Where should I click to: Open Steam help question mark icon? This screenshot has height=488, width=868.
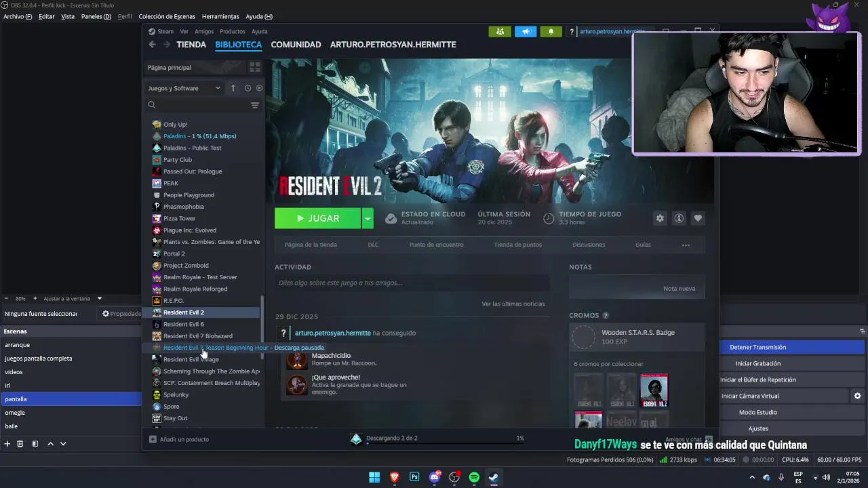[572, 31]
